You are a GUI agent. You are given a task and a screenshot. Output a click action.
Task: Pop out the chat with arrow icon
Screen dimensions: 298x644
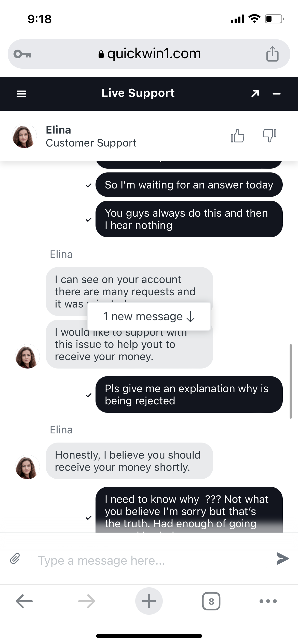(x=255, y=94)
